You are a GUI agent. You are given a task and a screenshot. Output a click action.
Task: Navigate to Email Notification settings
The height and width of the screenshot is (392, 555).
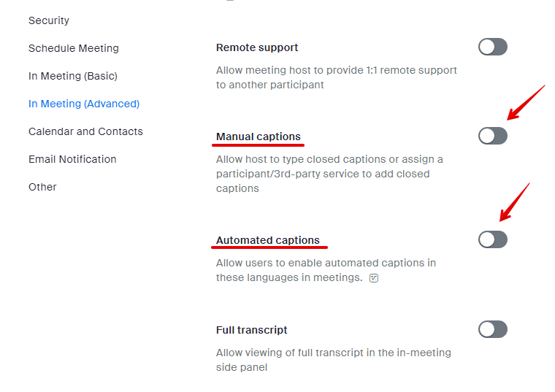click(72, 159)
